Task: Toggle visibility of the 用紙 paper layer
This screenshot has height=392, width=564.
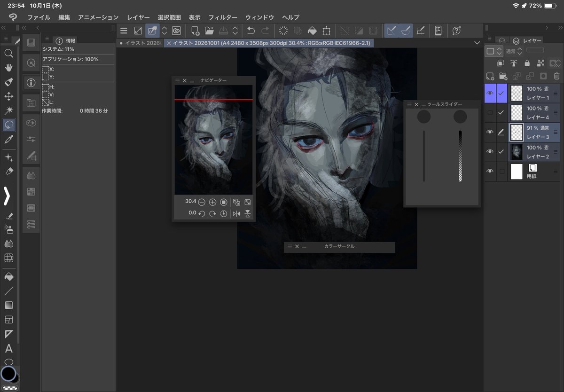Action: 490,172
